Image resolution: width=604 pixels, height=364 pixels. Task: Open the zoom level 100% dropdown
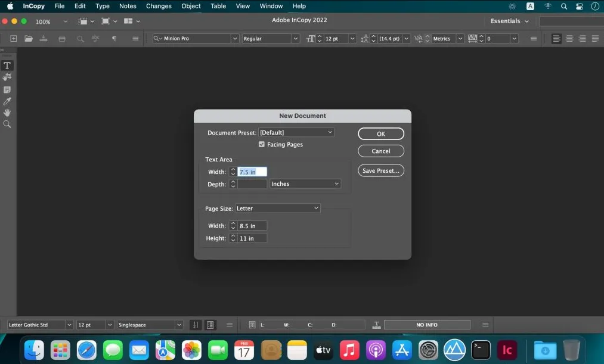[65, 21]
